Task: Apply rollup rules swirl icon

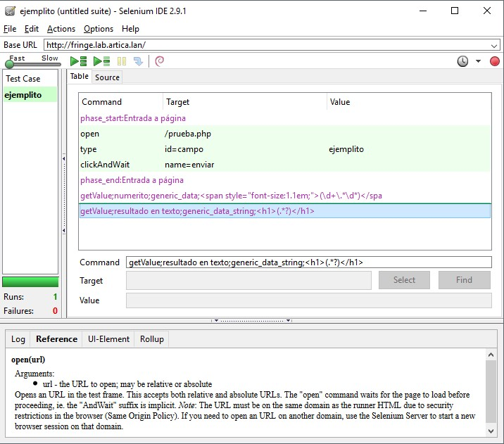Action: pyautogui.click(x=159, y=61)
